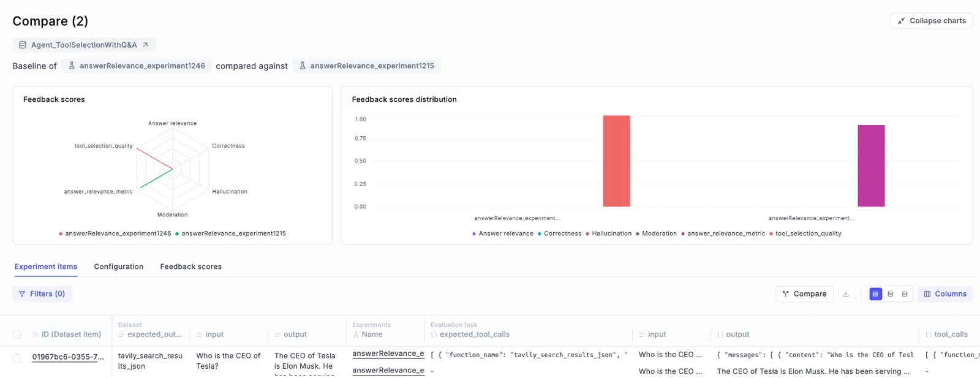Click database icon on the dataset chip
Screen dimensions: 980x378
tap(23, 45)
